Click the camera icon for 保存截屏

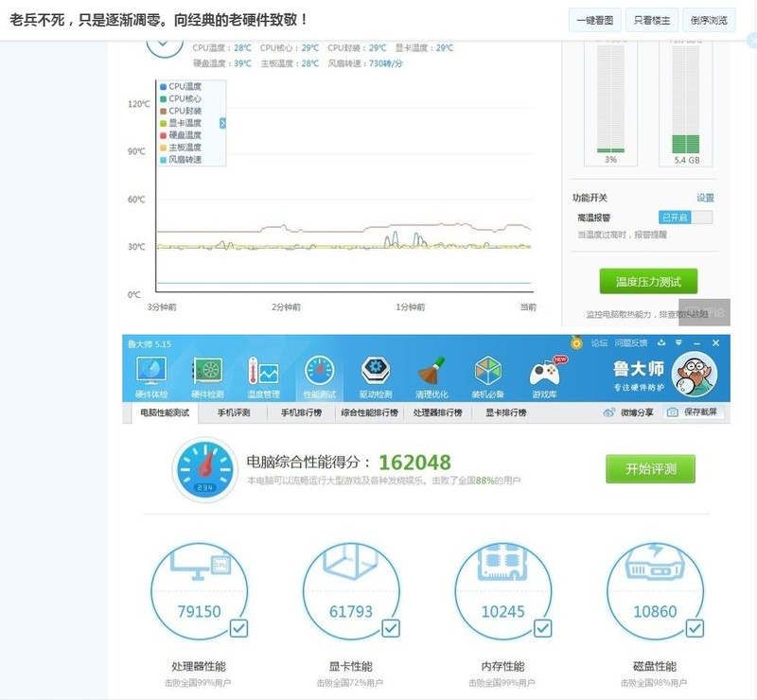[x=673, y=412]
